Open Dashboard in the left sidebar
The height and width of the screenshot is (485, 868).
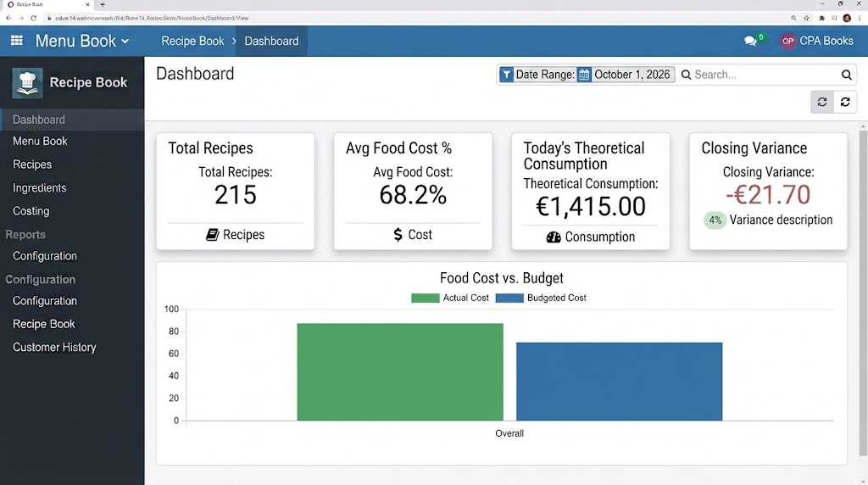click(72, 120)
